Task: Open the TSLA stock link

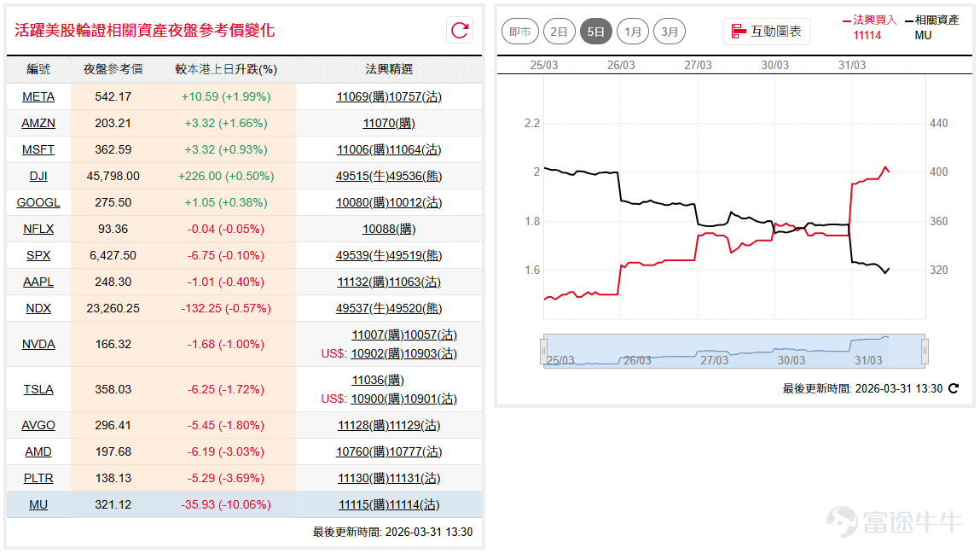Action: point(38,389)
